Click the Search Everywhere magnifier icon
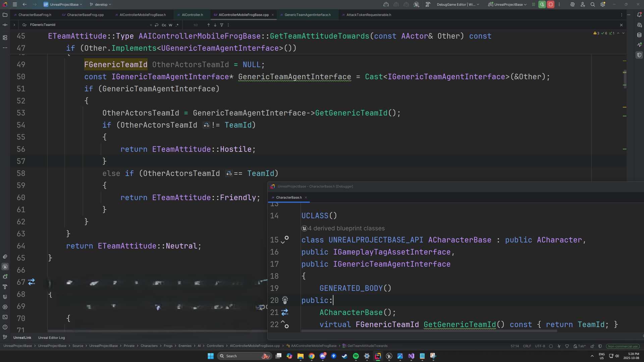644x362 pixels. coord(593,4)
